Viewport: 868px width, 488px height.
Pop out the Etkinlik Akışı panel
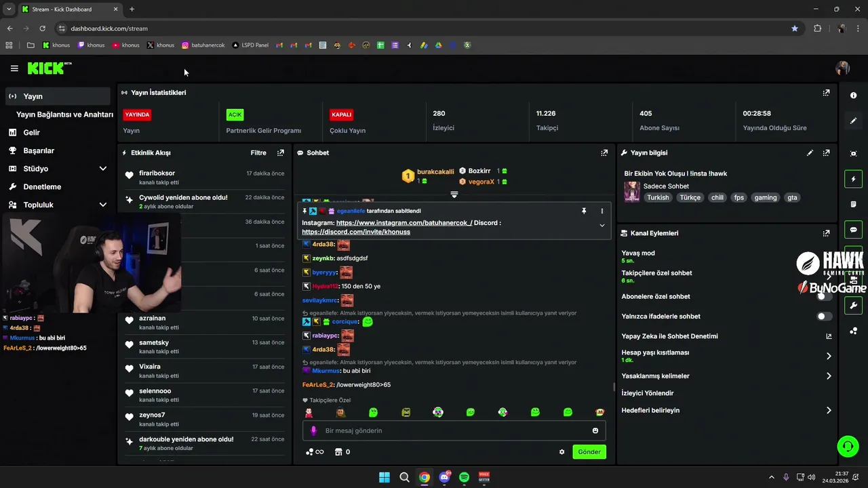click(281, 153)
